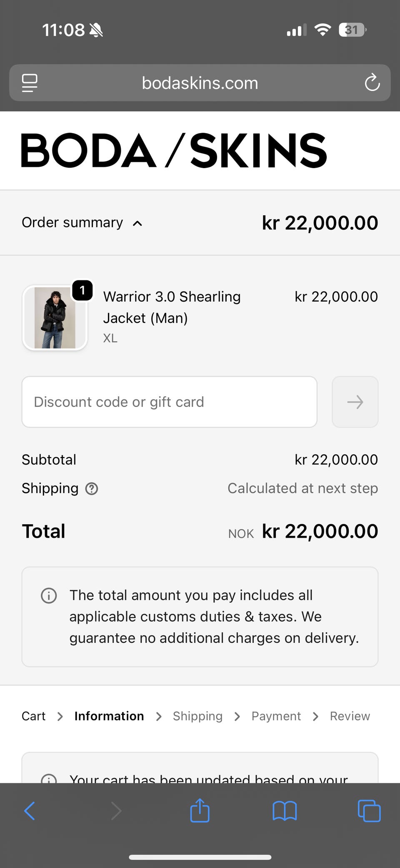Tap the Safari back arrow
The height and width of the screenshot is (868, 400).
click(30, 811)
